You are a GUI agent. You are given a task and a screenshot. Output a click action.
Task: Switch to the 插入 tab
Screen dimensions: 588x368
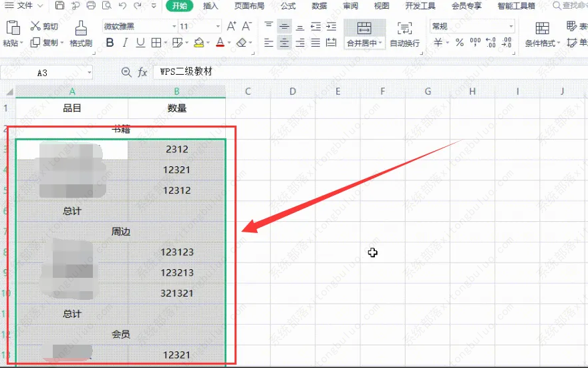[x=210, y=5]
